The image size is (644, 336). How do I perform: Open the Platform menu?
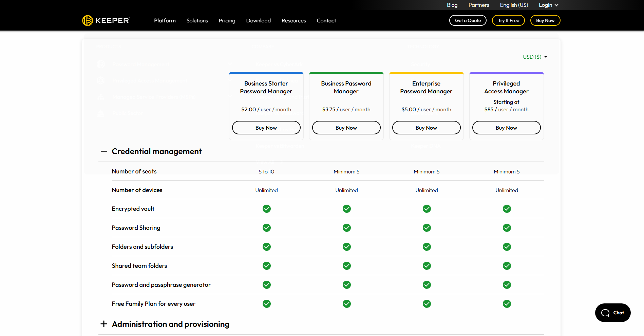[165, 21]
